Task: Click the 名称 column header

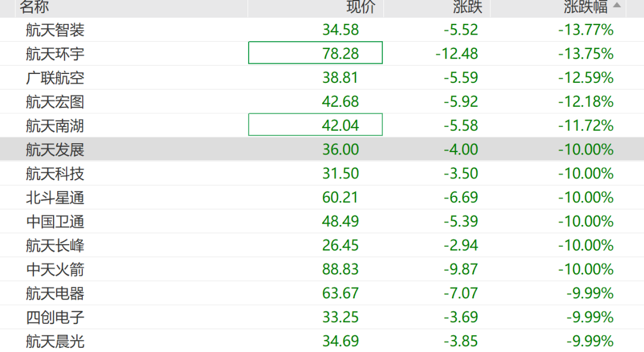Action: pyautogui.click(x=34, y=7)
